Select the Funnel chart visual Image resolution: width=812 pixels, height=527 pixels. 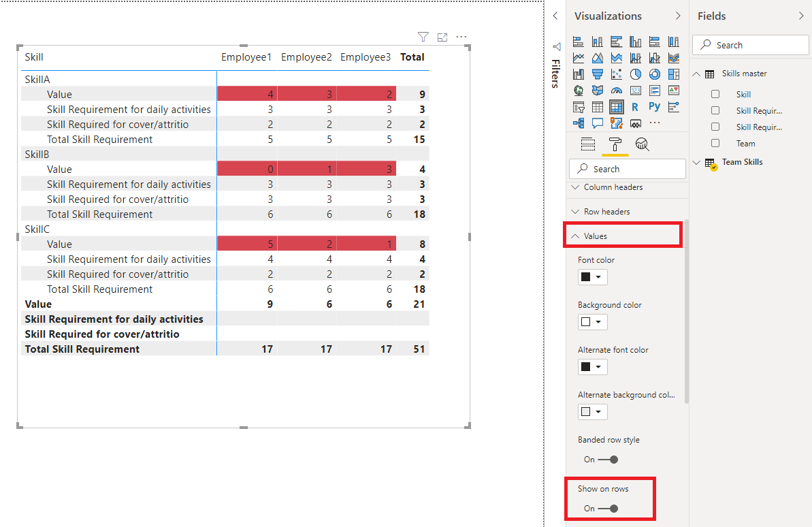click(598, 74)
